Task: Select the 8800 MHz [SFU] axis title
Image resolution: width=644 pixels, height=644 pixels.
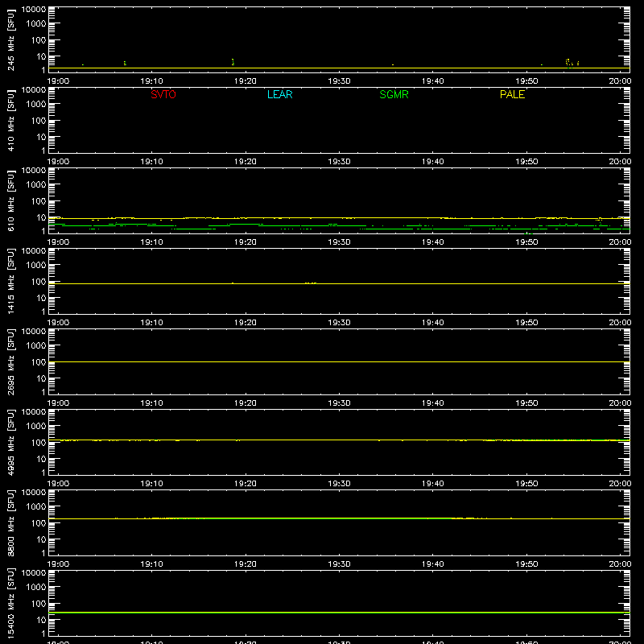Action: pos(10,522)
